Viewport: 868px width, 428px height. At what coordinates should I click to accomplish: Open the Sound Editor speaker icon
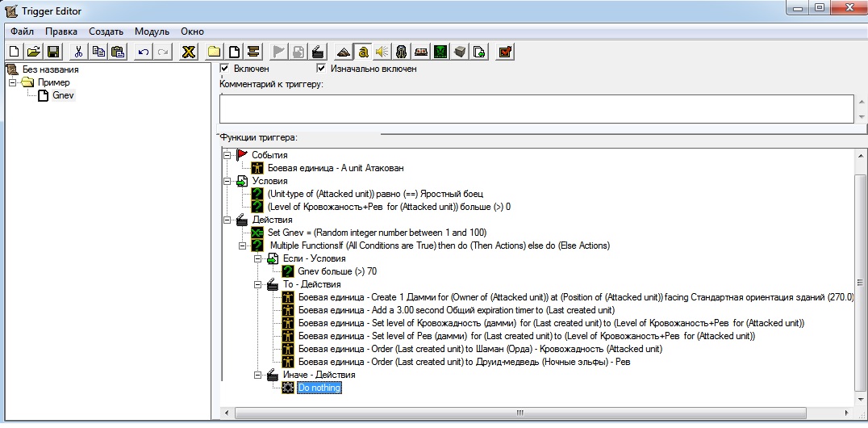(x=382, y=52)
